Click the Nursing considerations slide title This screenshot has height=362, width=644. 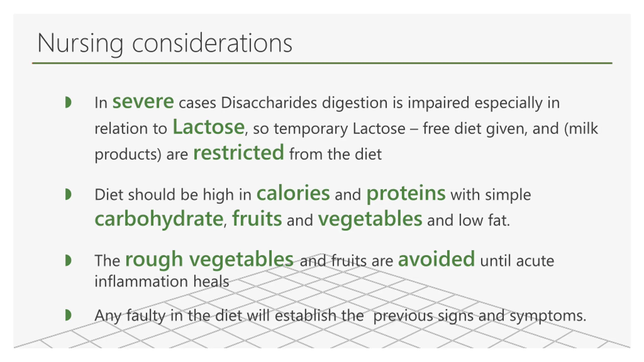165,44
